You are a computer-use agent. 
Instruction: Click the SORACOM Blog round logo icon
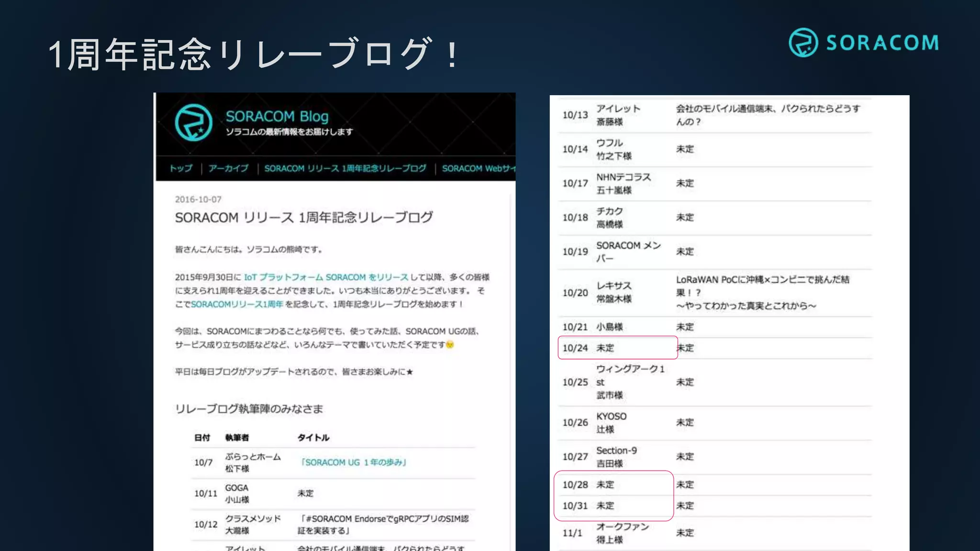coord(193,122)
